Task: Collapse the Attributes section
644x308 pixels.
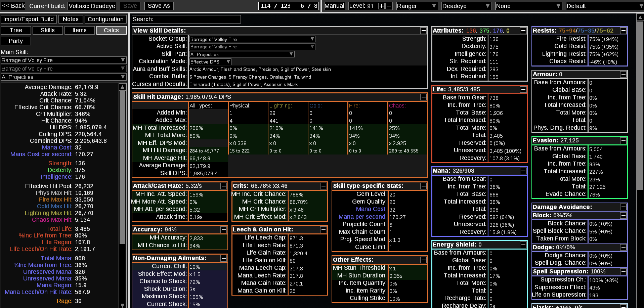Action: pos(523,31)
